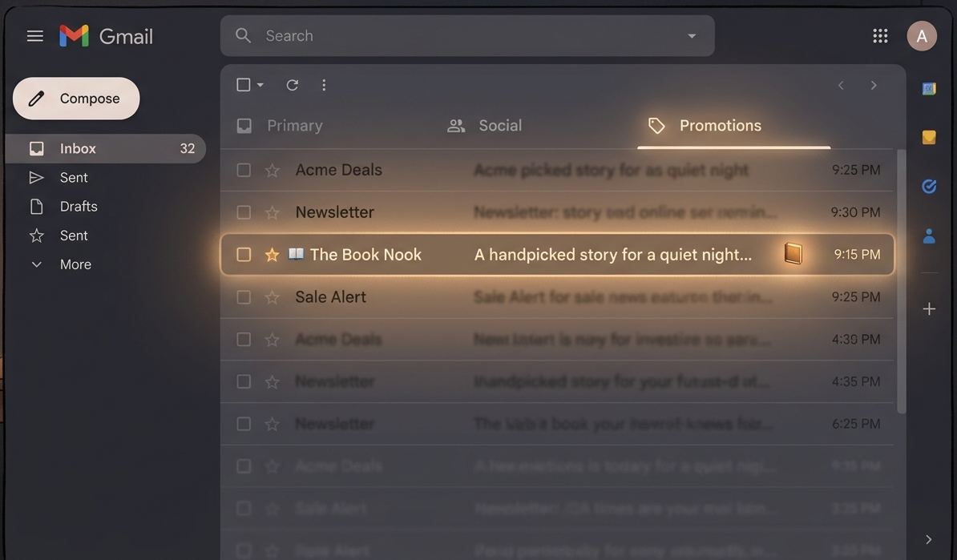Viewport: 957px width, 560px height.
Task: Select the Newsletter 4:35 PM checkbox
Action: tap(244, 382)
